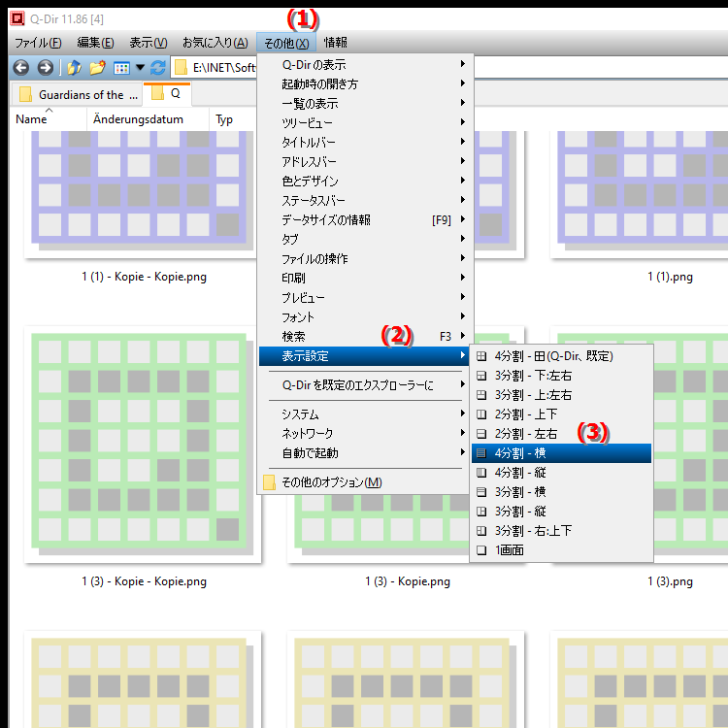Open the 自動で起動 menu entry
Image resolution: width=728 pixels, height=728 pixels.
(366, 453)
